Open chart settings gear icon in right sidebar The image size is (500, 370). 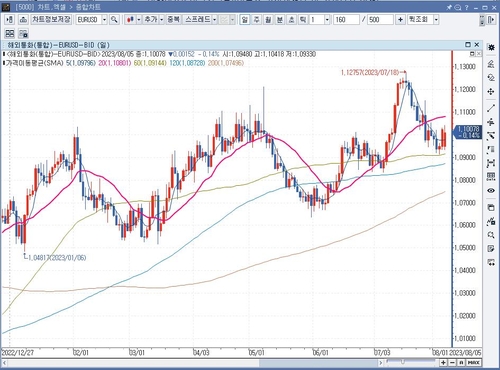tap(491, 47)
